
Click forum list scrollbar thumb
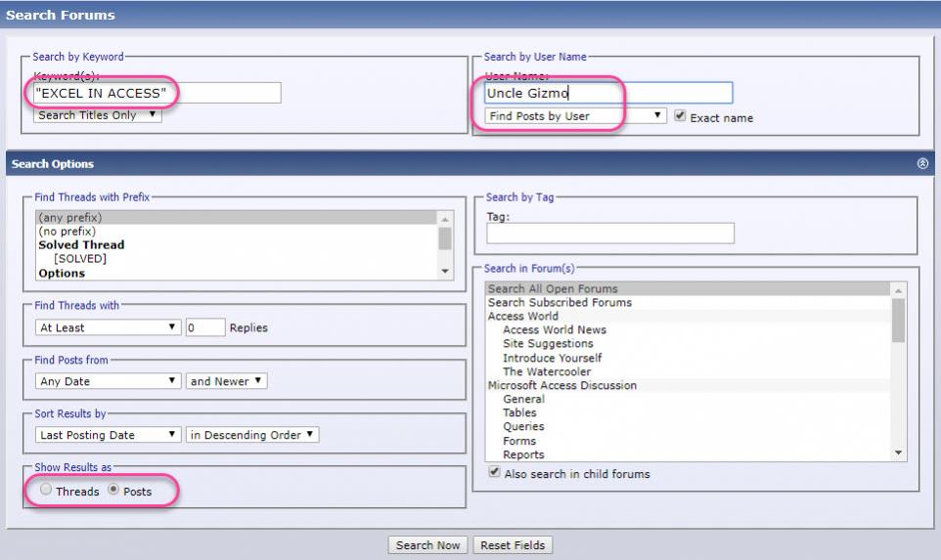pos(898,321)
